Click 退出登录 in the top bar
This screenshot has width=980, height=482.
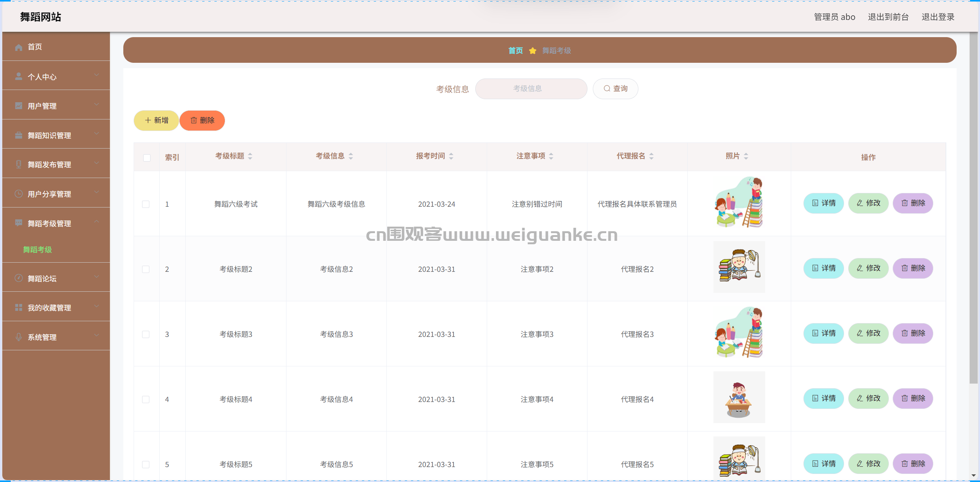(x=938, y=17)
